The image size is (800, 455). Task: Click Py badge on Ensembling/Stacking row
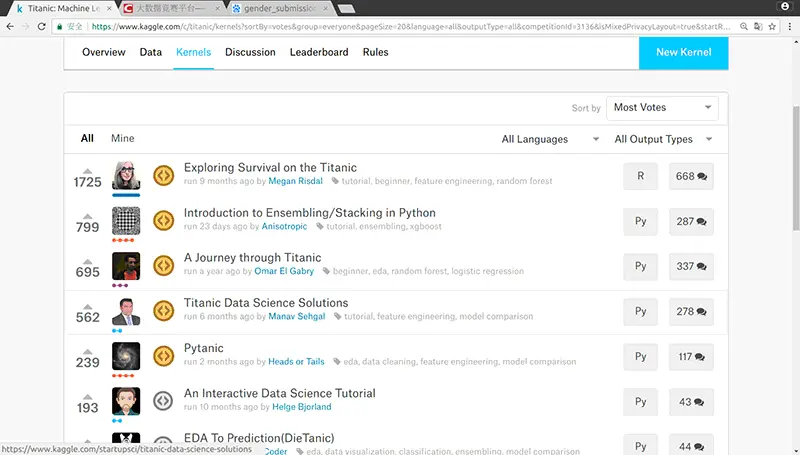point(640,221)
